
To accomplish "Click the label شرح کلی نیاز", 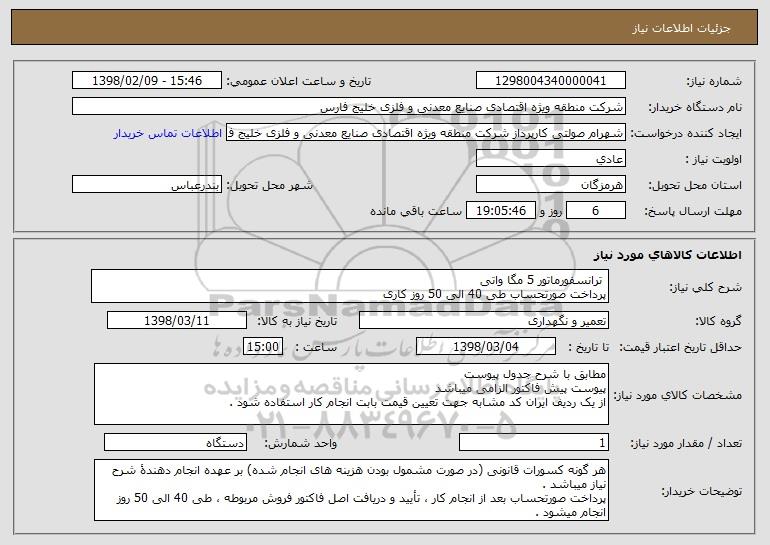I will tap(706, 288).
